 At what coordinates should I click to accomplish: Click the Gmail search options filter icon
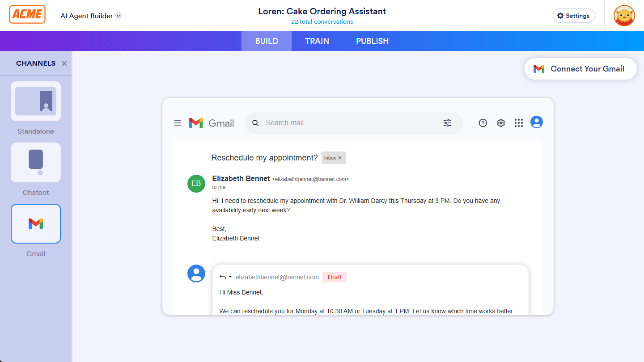click(x=447, y=123)
